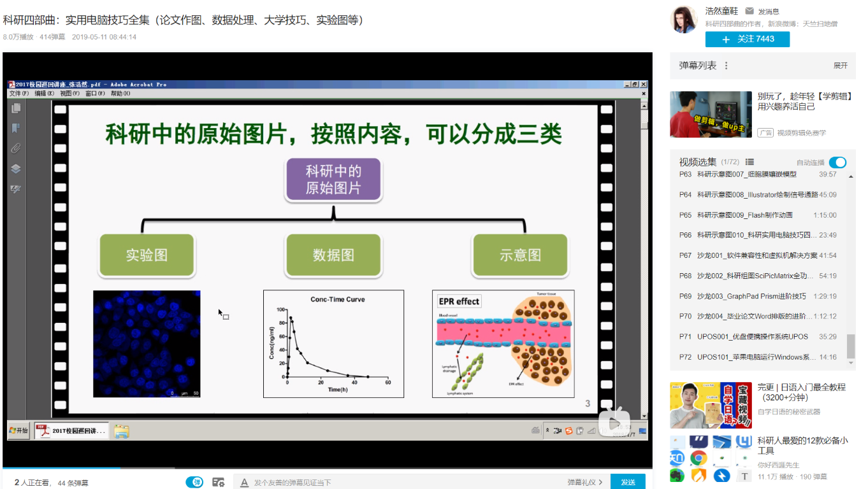Play P69 沙龙003_GraphPad Prism进阶技巧
Image resolution: width=868 pixels, height=489 pixels.
click(x=758, y=296)
